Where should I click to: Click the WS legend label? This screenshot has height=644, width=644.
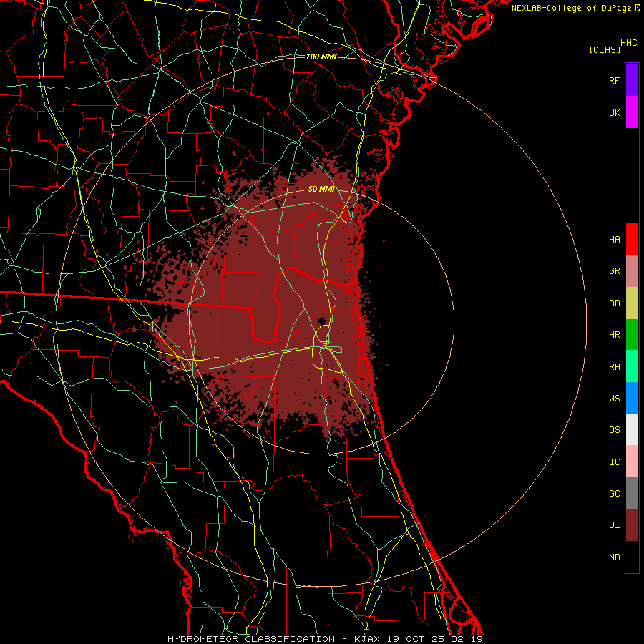click(614, 398)
